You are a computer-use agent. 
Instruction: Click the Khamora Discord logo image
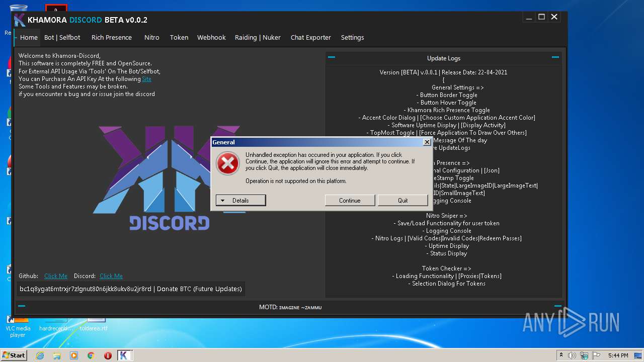[x=169, y=178]
